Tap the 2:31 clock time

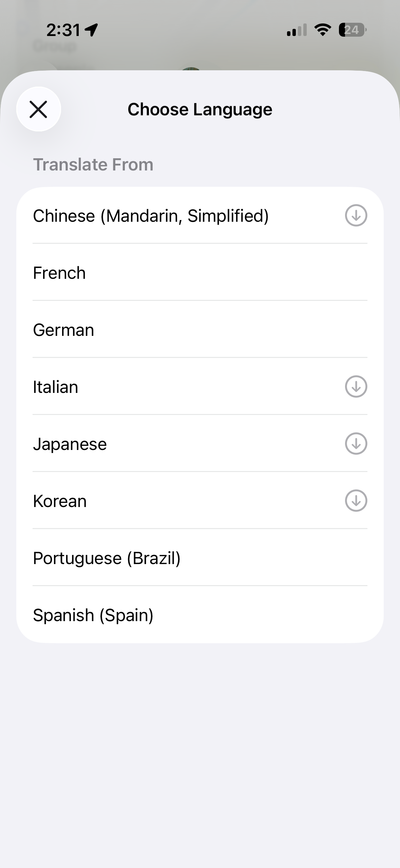[x=63, y=30]
